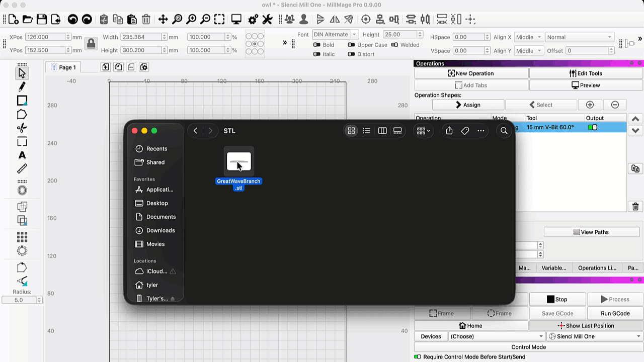644x362 pixels.
Task: Activate the pan/move view tool icon
Action: tap(163, 20)
